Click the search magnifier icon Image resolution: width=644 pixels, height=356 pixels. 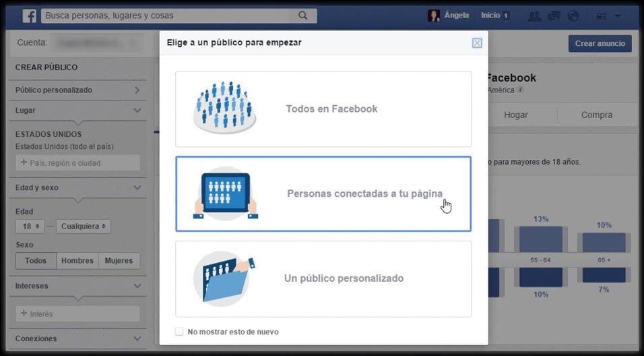pyautogui.click(x=303, y=16)
